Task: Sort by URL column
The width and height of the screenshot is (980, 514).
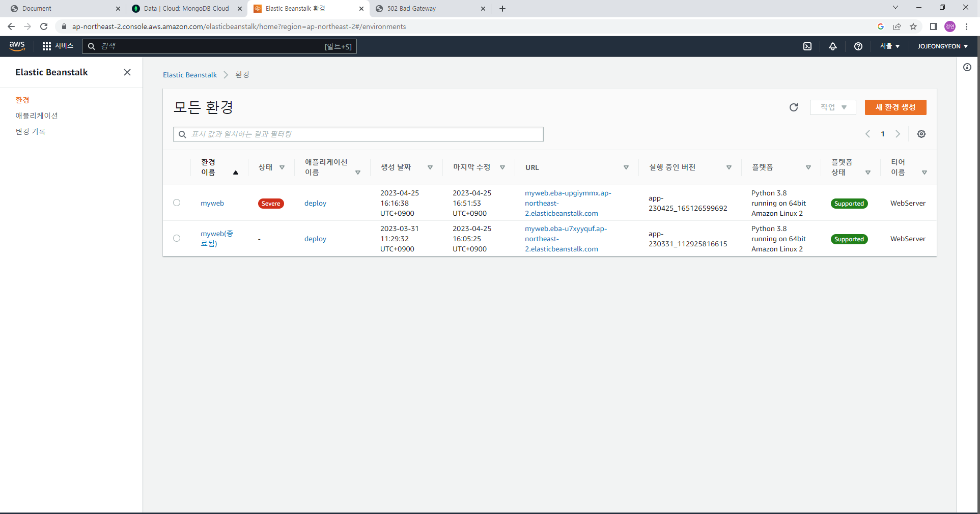Action: point(626,167)
